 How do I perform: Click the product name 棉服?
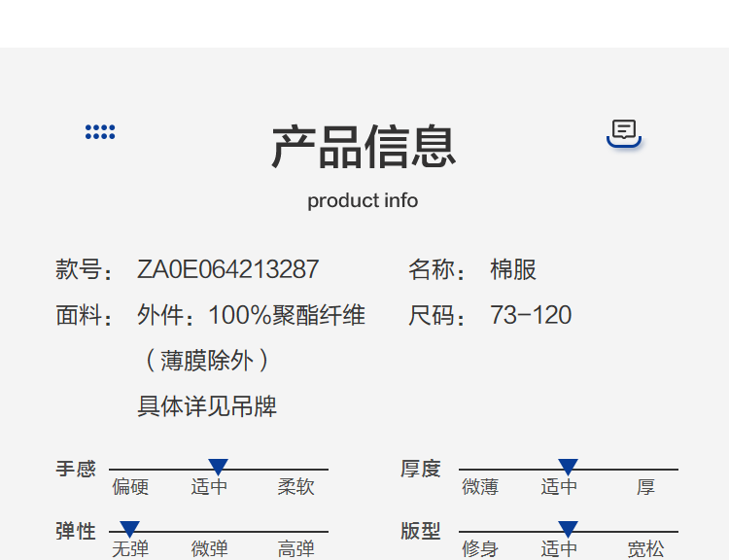point(513,269)
